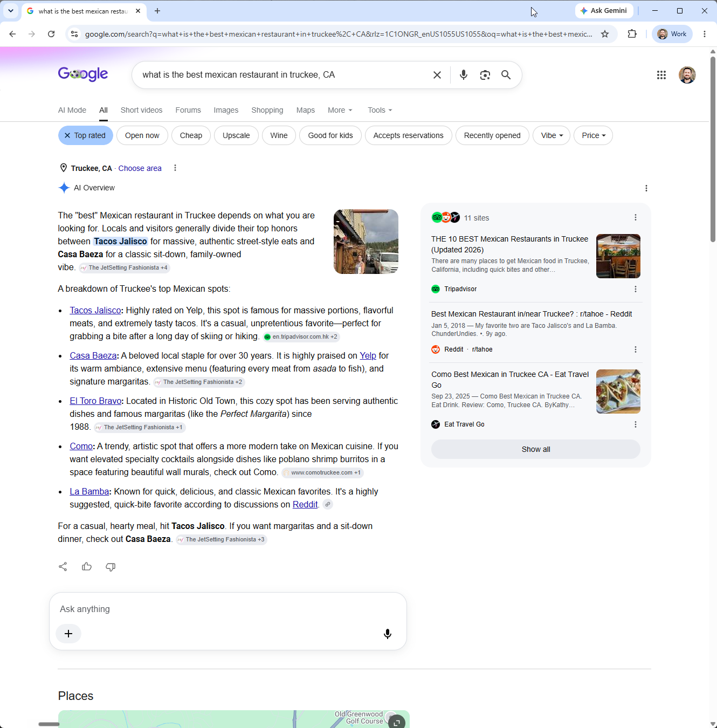Expand the Tools dropdown
This screenshot has width=717, height=728.
380,110
